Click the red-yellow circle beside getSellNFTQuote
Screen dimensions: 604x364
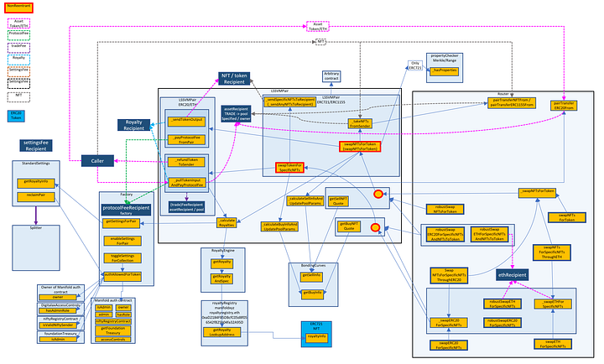[x=377, y=194]
